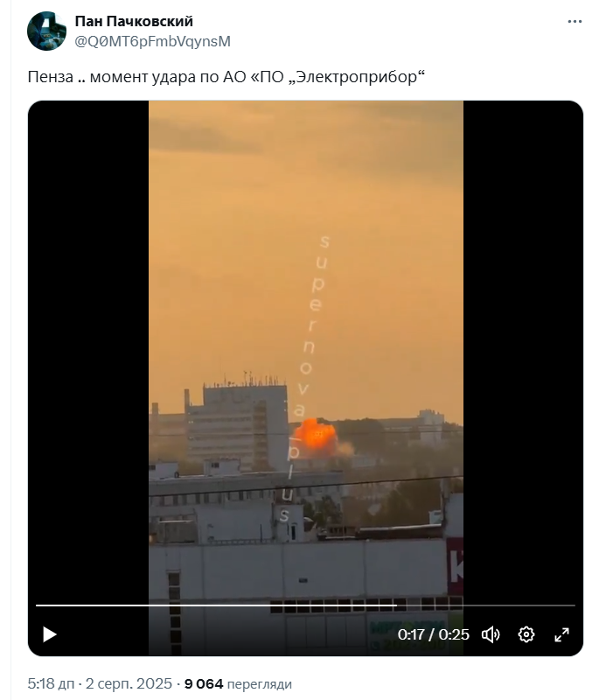Open the profile avatar of Пан Пачковский

point(46,31)
